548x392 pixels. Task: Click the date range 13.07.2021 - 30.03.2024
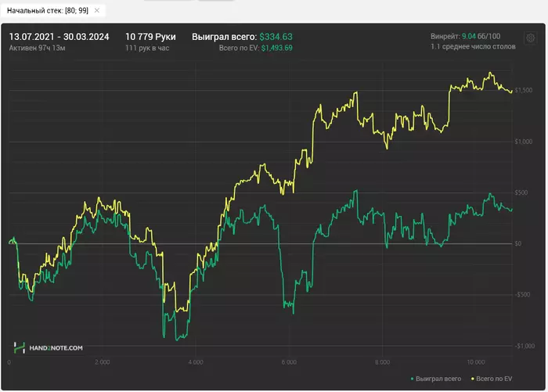59,36
